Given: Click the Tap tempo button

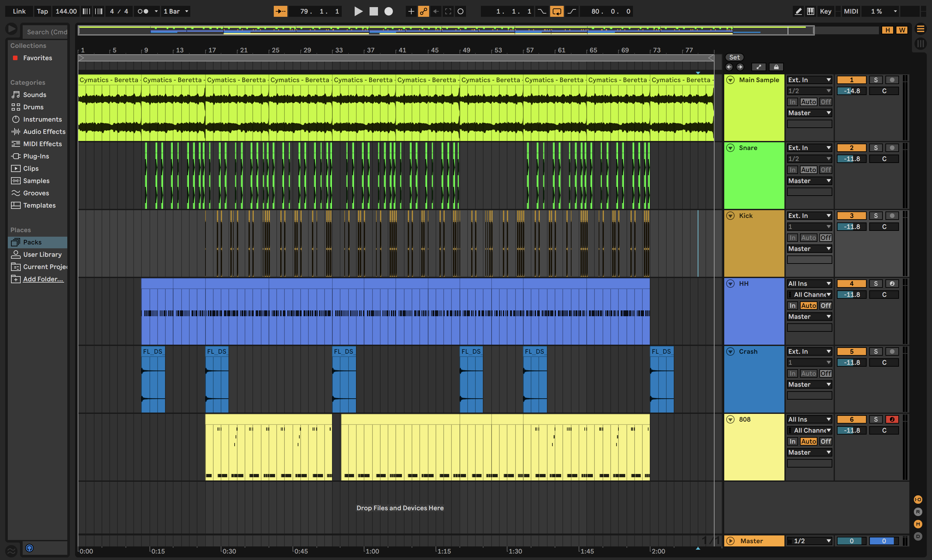Looking at the screenshot, I should (x=42, y=11).
